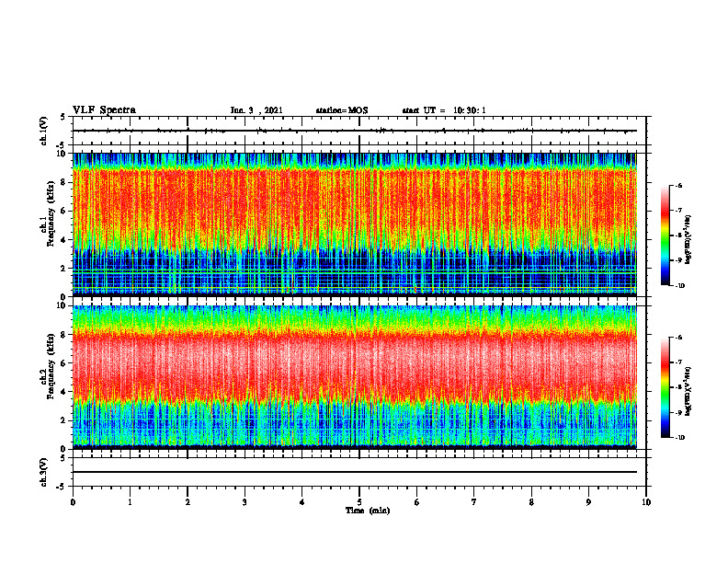
Task: Click the date text "Jan. 3 , 2021"
Action: pyautogui.click(x=256, y=110)
